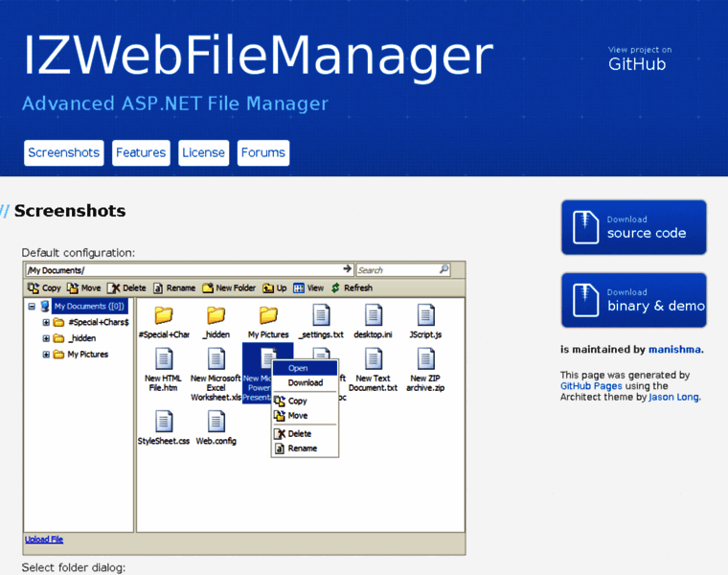Screen dimensions: 728x575
Task: Click the Download binary & demo button
Action: (634, 300)
